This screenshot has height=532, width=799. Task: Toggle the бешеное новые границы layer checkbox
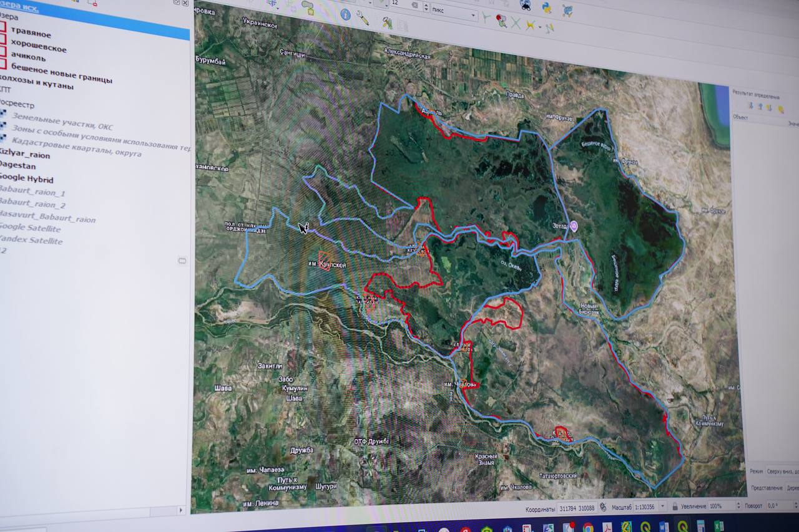[3, 64]
